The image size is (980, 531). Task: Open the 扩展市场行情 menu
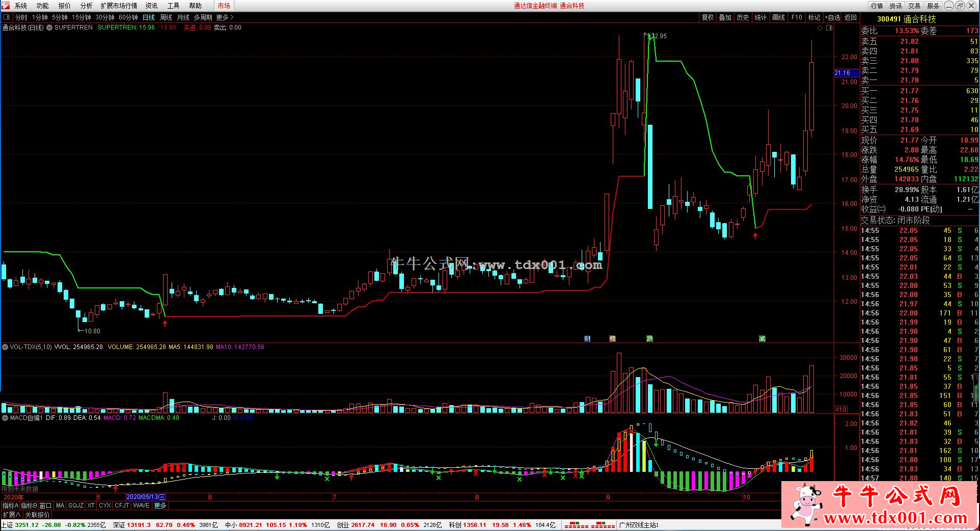119,6
